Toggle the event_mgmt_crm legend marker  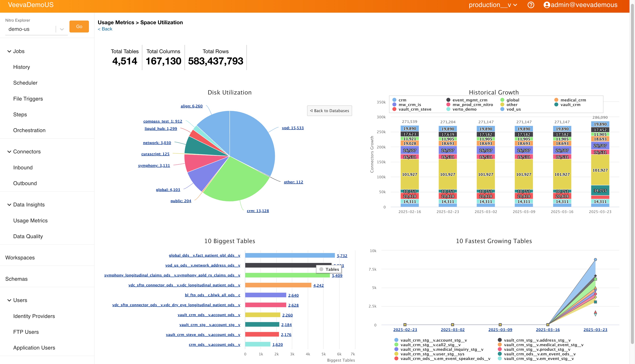click(448, 100)
